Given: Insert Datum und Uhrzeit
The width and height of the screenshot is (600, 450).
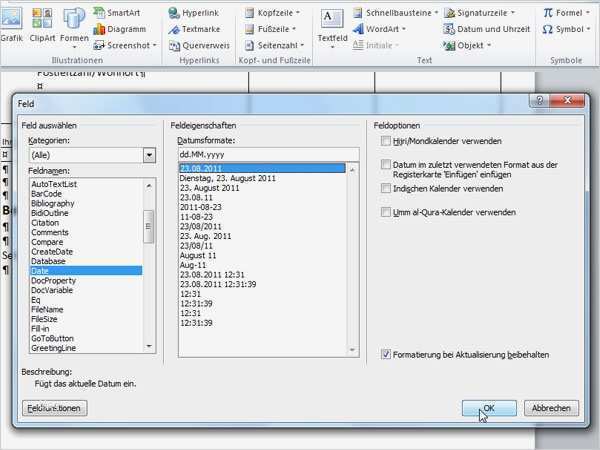Looking at the screenshot, I should point(487,29).
